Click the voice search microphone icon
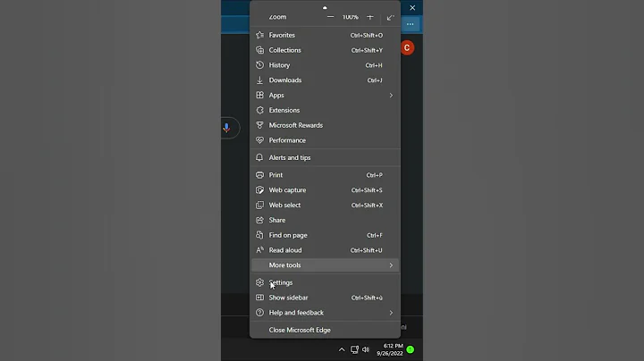 [226, 128]
